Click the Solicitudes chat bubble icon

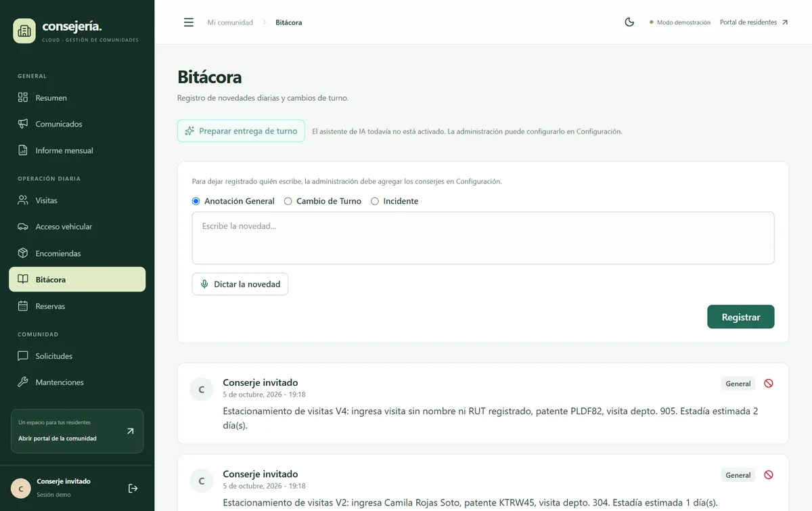point(23,356)
